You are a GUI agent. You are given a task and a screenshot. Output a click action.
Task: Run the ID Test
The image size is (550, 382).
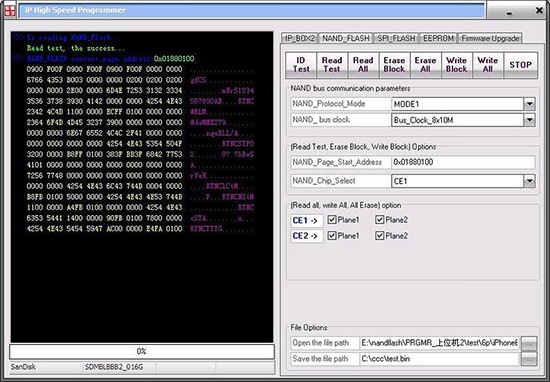coord(301,65)
